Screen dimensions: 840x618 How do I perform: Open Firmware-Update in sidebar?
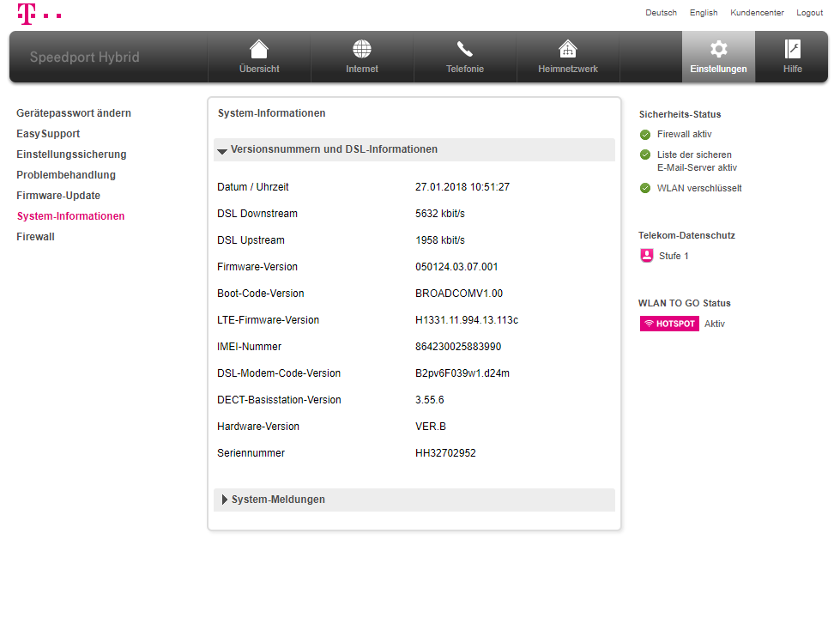58,196
